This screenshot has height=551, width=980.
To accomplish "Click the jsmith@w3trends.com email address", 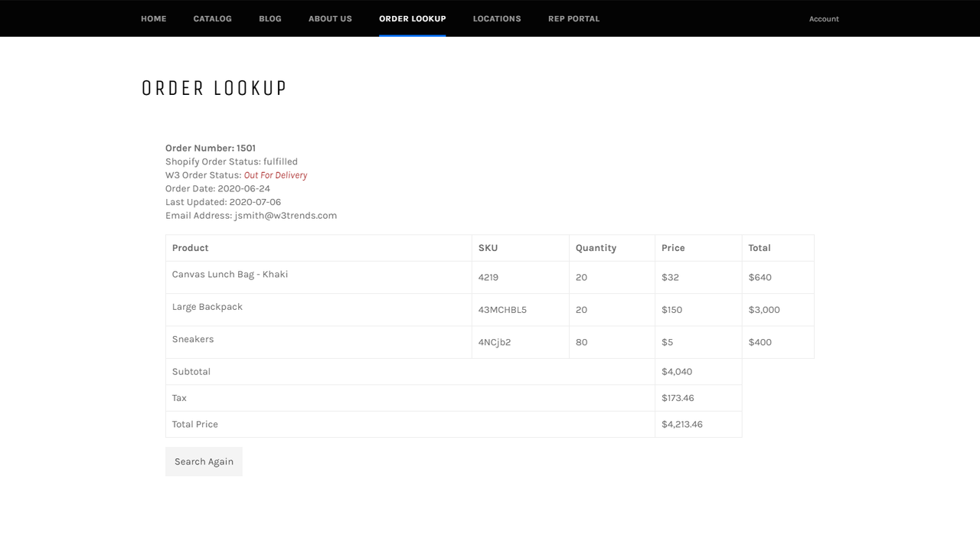I will click(x=286, y=216).
